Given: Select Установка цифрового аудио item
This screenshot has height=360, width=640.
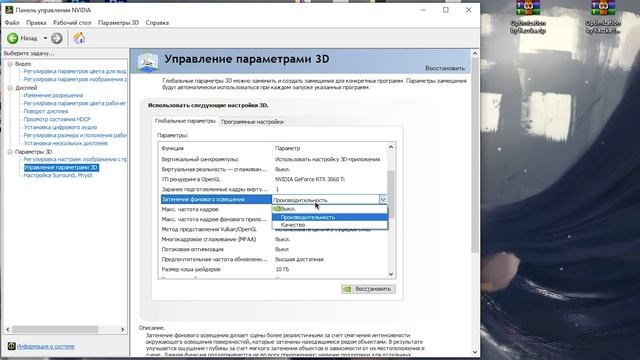Looking at the screenshot, I should point(60,127).
